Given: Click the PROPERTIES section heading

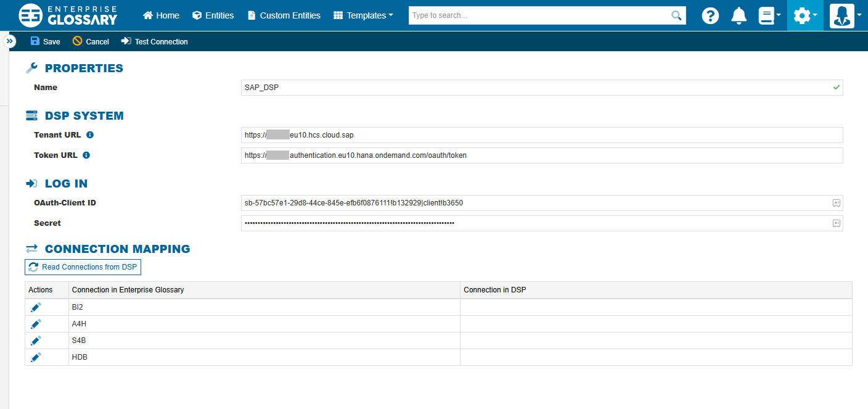Looking at the screenshot, I should point(84,68).
